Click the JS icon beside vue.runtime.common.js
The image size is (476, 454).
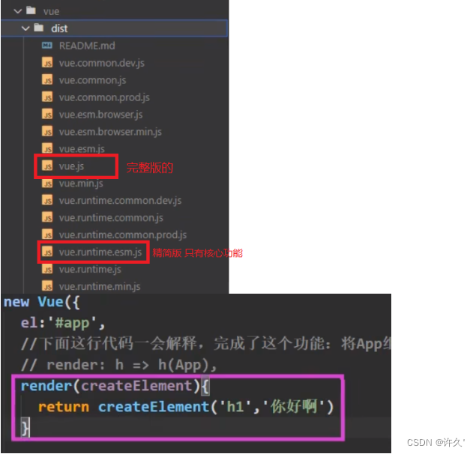[x=47, y=217]
